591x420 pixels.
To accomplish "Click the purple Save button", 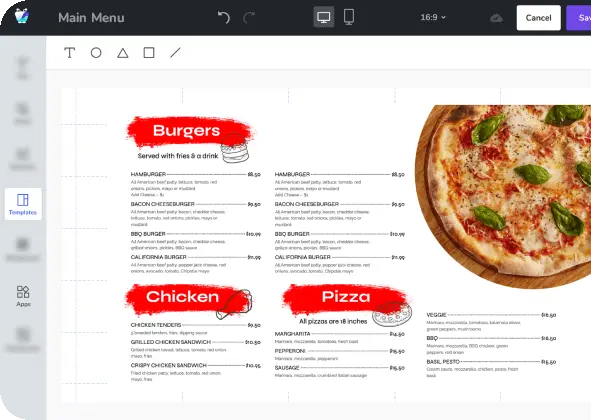I will pyautogui.click(x=579, y=18).
